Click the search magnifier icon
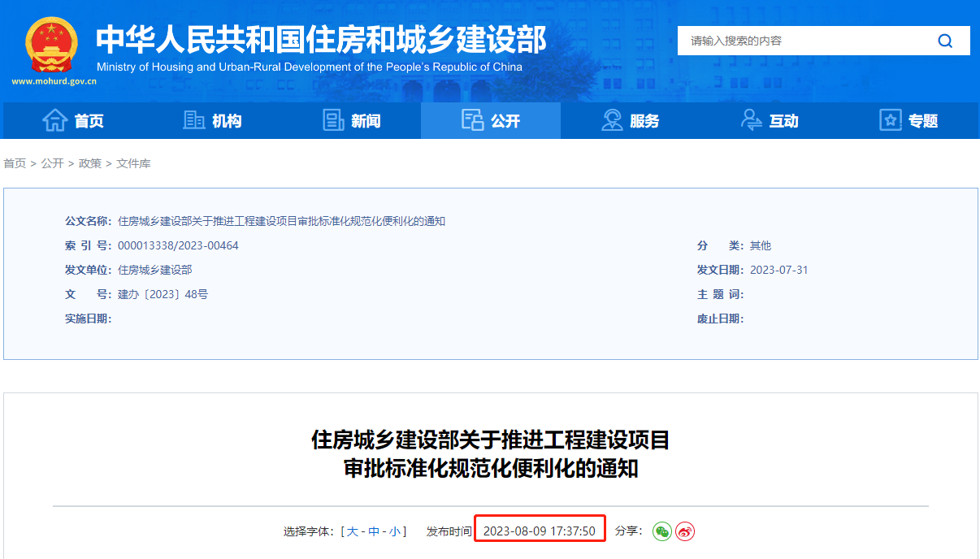Image resolution: width=980 pixels, height=559 pixels. 945,41
